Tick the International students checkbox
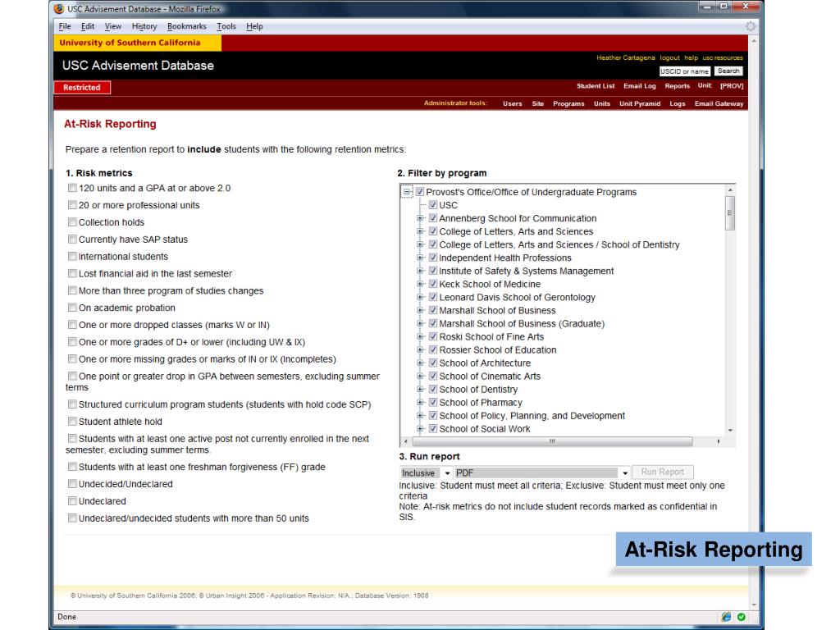The width and height of the screenshot is (840, 630). tap(72, 257)
